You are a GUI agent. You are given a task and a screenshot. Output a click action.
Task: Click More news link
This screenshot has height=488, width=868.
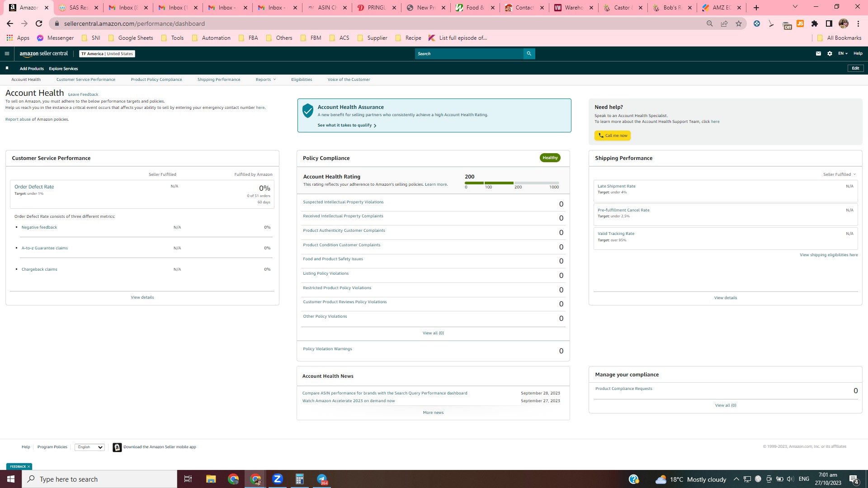pyautogui.click(x=433, y=413)
